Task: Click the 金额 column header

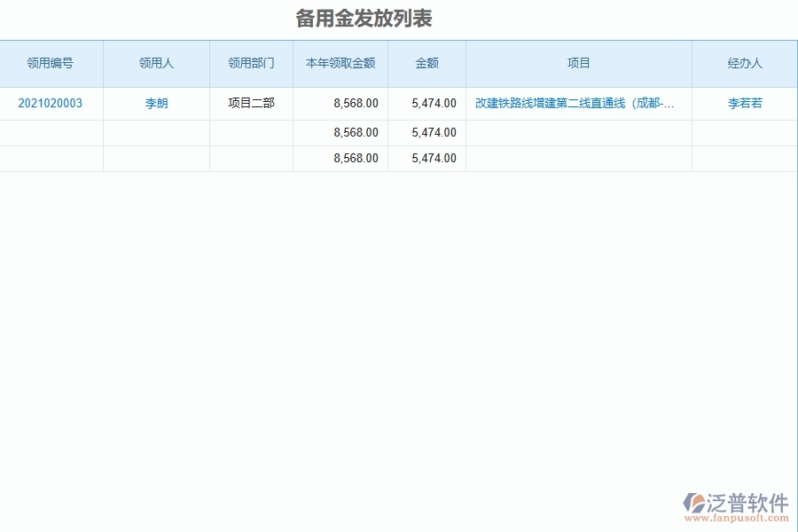Action: (426, 63)
